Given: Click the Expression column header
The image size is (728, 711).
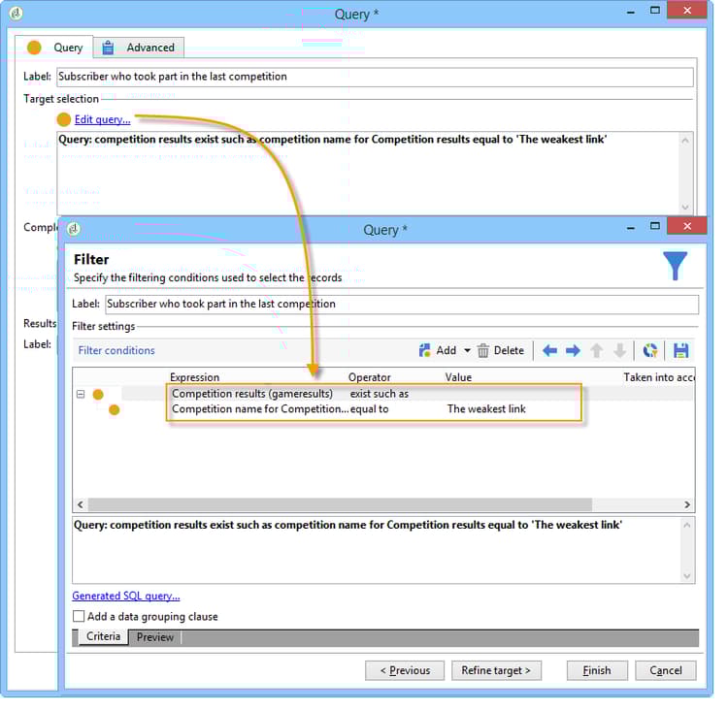Looking at the screenshot, I should [x=194, y=377].
